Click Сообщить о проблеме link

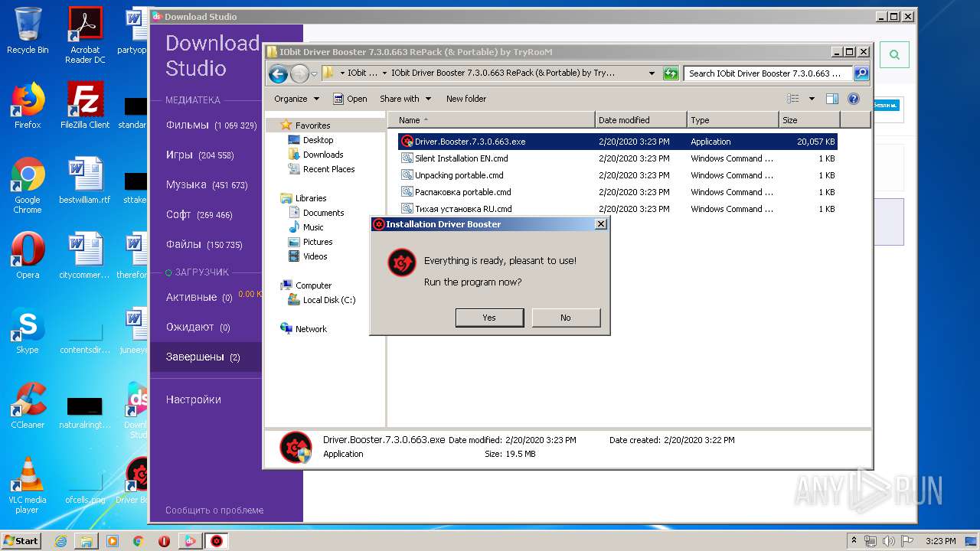coord(214,510)
